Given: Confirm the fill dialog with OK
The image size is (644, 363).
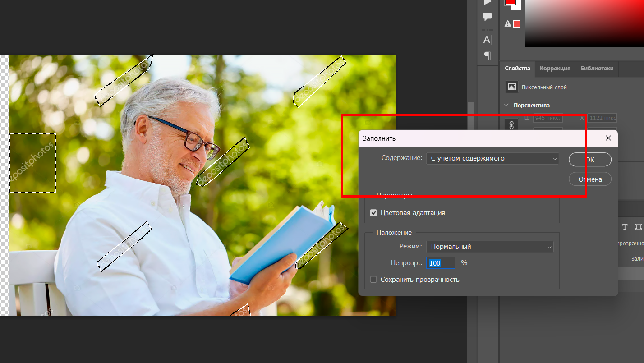Looking at the screenshot, I should point(590,160).
